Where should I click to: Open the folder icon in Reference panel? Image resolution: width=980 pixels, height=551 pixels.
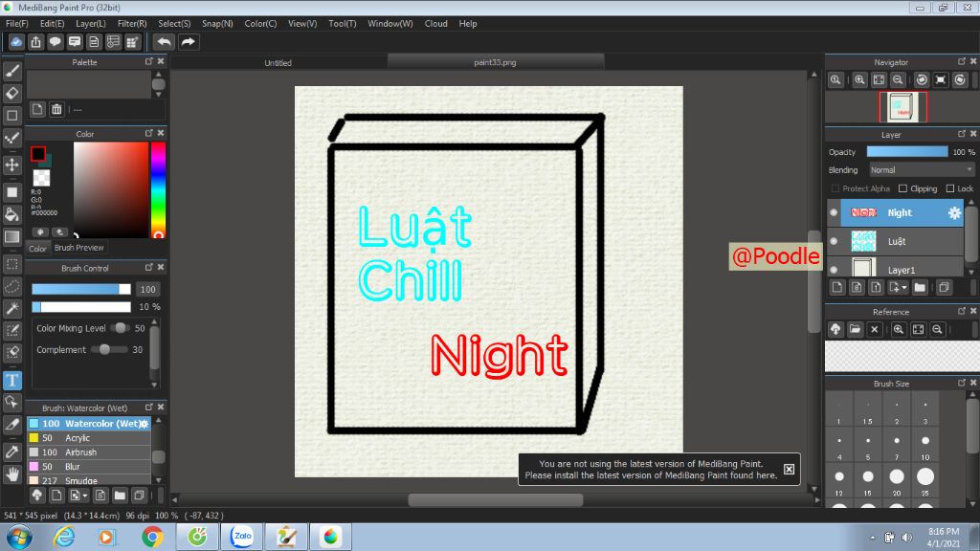[855, 329]
